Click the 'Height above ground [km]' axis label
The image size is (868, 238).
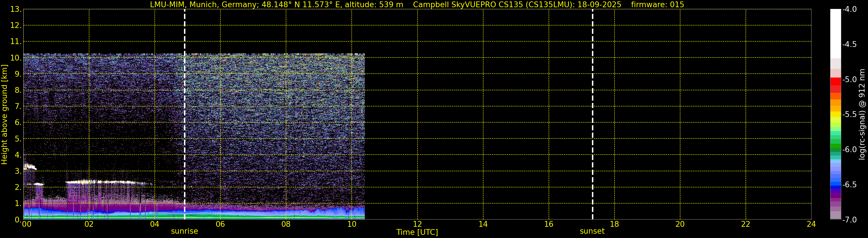(4, 114)
